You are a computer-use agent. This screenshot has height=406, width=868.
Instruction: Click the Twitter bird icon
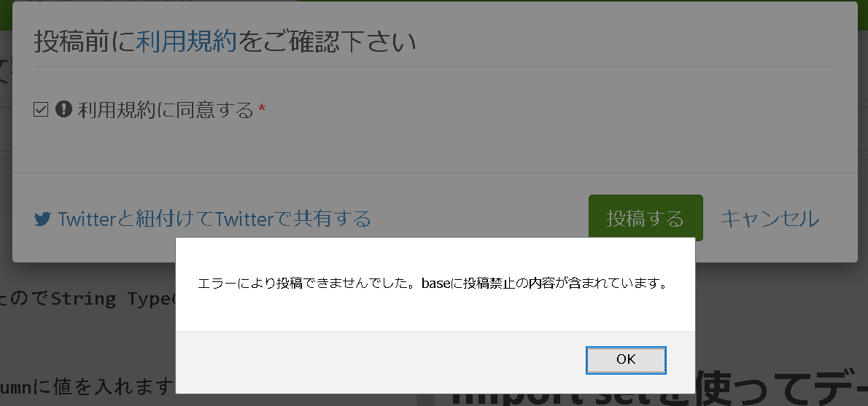42,219
